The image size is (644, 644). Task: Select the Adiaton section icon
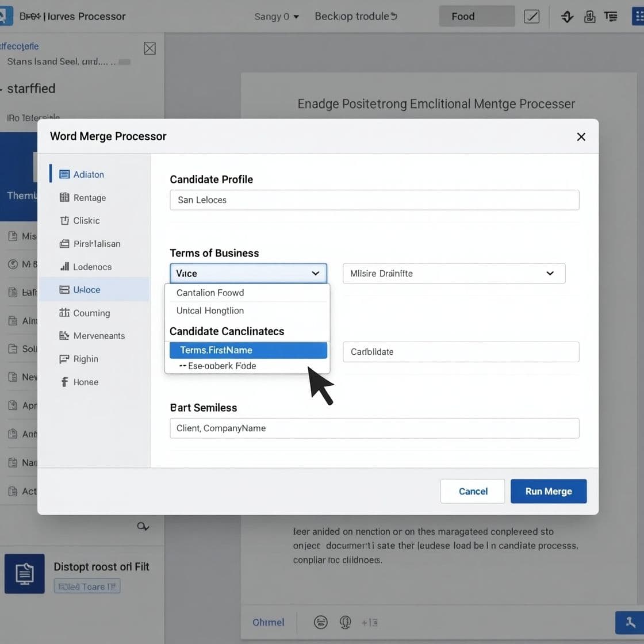tap(65, 174)
